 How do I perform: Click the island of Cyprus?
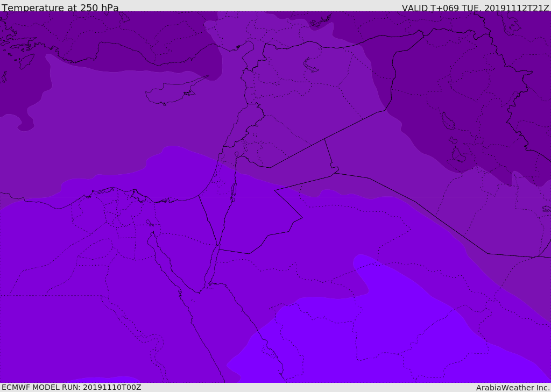(169, 94)
